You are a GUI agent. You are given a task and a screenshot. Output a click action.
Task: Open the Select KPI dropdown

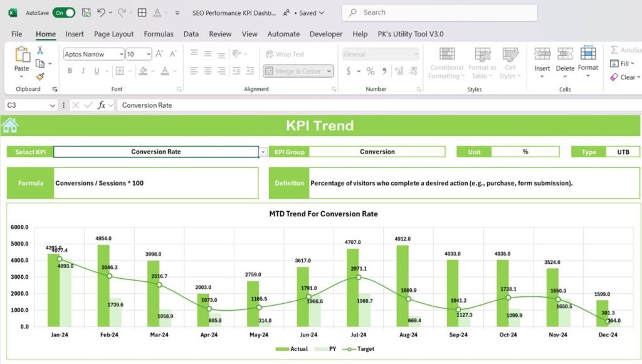click(x=264, y=152)
